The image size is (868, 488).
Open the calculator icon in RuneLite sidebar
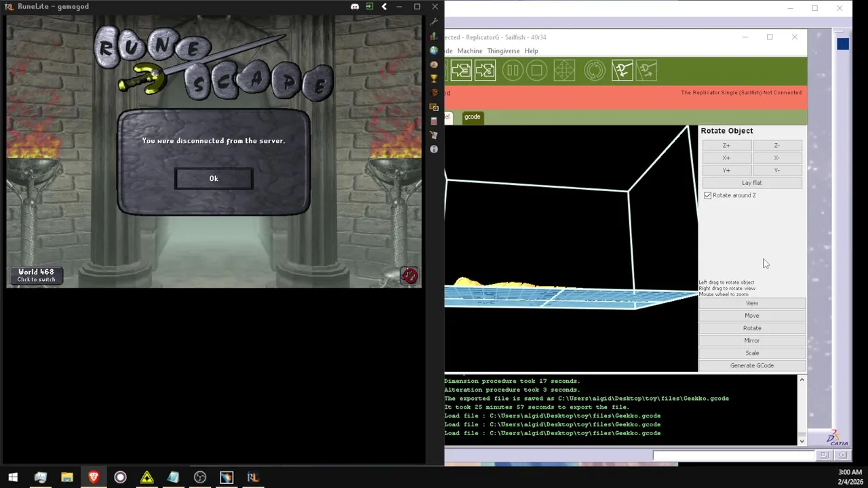(434, 121)
